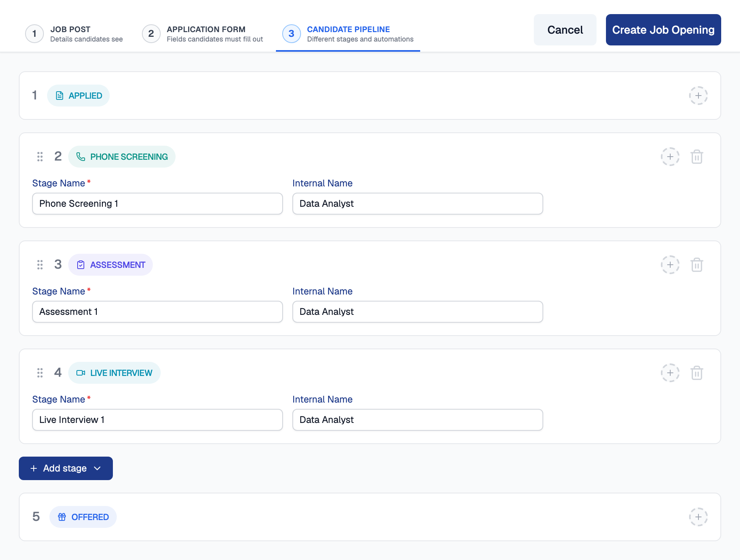Click the Offered stage badge

coord(83,517)
